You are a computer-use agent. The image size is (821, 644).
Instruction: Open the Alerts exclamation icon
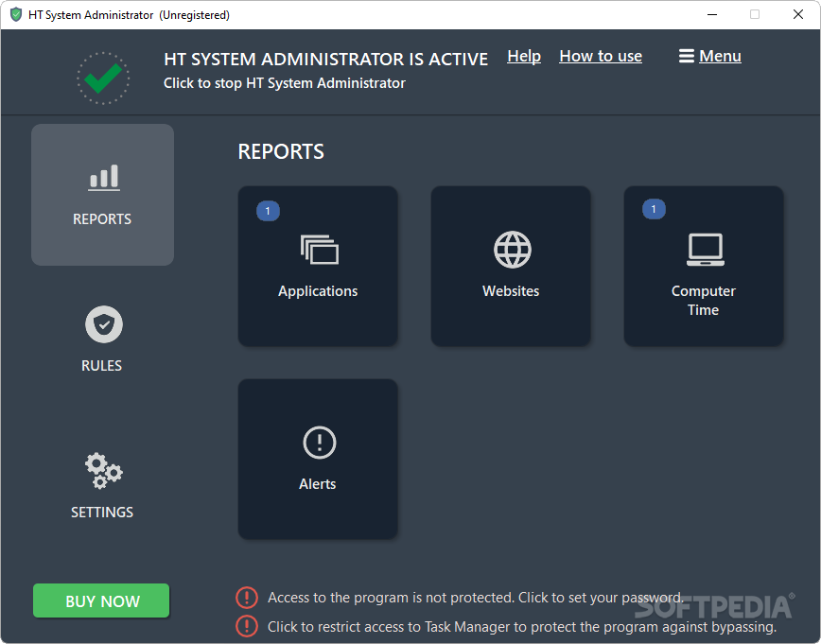click(320, 443)
